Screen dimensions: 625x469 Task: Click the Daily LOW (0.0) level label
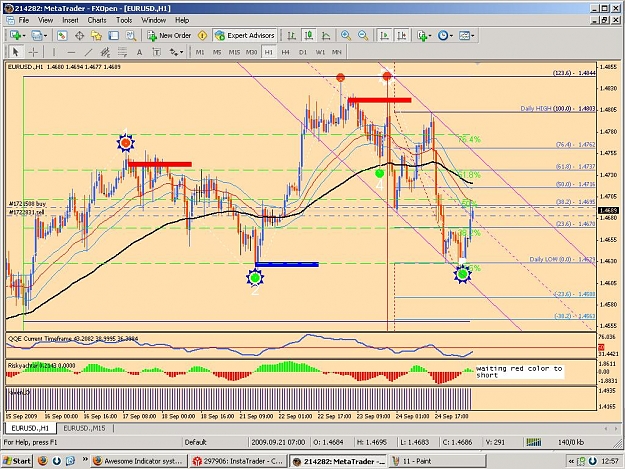point(562,259)
